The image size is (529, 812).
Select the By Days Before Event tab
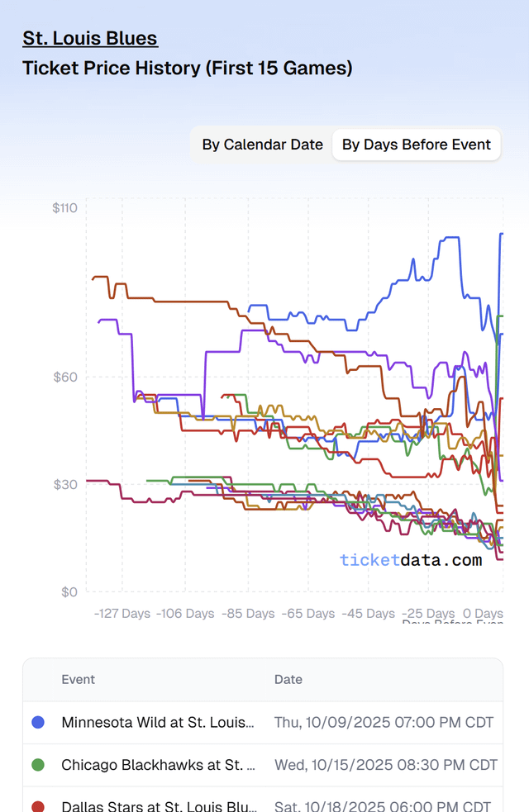click(x=416, y=145)
